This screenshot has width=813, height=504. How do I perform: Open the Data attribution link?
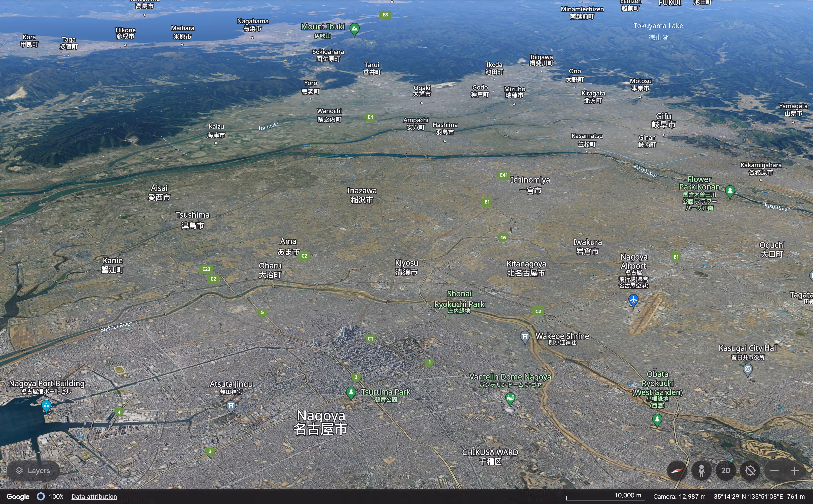pos(94,496)
